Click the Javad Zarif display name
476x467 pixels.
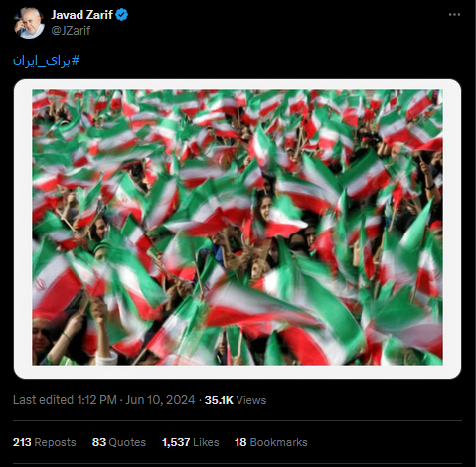[x=81, y=15]
